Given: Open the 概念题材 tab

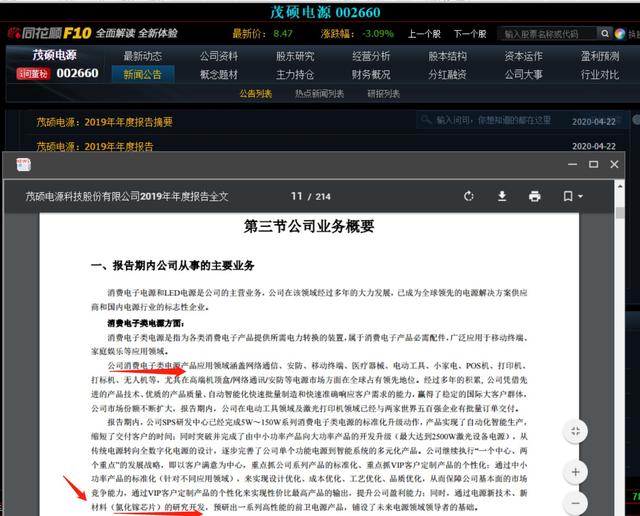Looking at the screenshot, I should (219, 74).
